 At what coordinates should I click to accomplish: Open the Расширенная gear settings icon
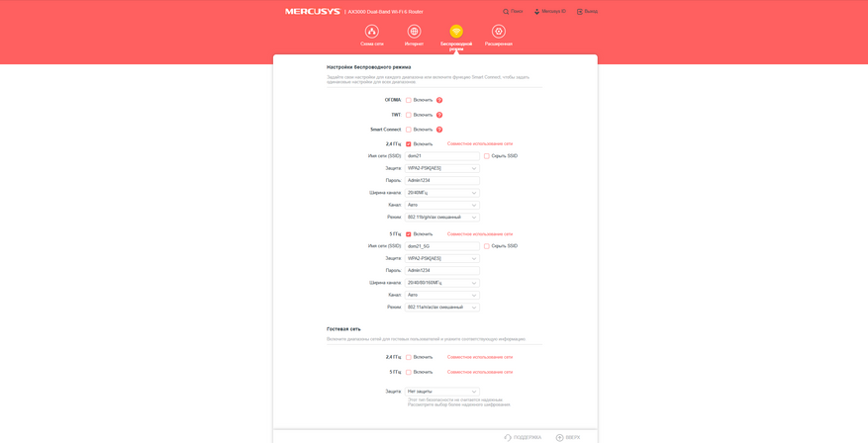coord(499,32)
